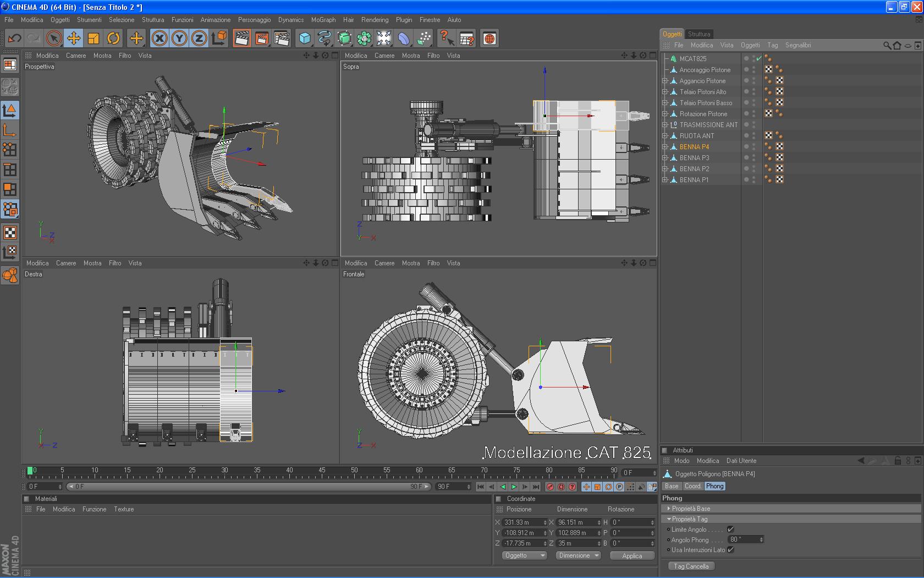The height and width of the screenshot is (578, 924).
Task: Click the Tag Cancella button
Action: tap(691, 566)
